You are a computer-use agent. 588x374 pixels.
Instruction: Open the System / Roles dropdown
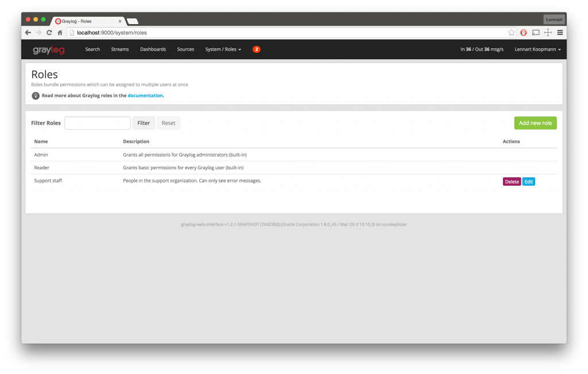[223, 49]
